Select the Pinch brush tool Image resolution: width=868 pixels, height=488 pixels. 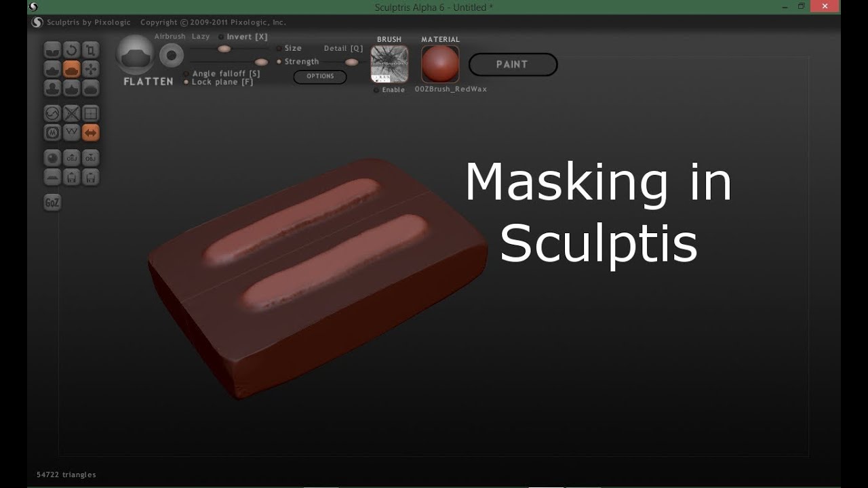click(x=71, y=87)
